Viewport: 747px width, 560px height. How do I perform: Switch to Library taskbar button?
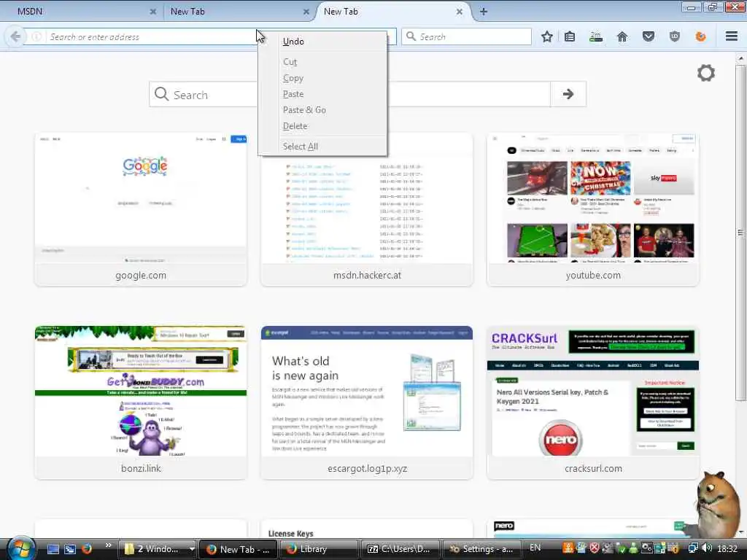[319, 549]
